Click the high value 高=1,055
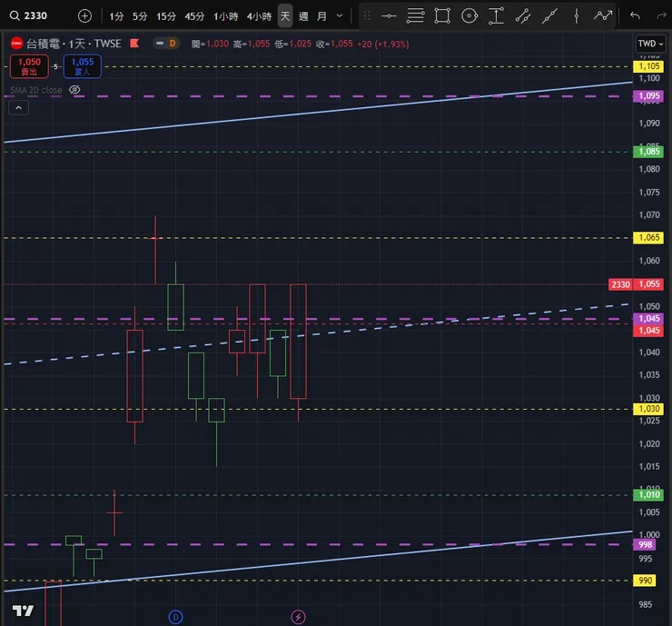Viewport: 672px width, 626px height. 252,44
